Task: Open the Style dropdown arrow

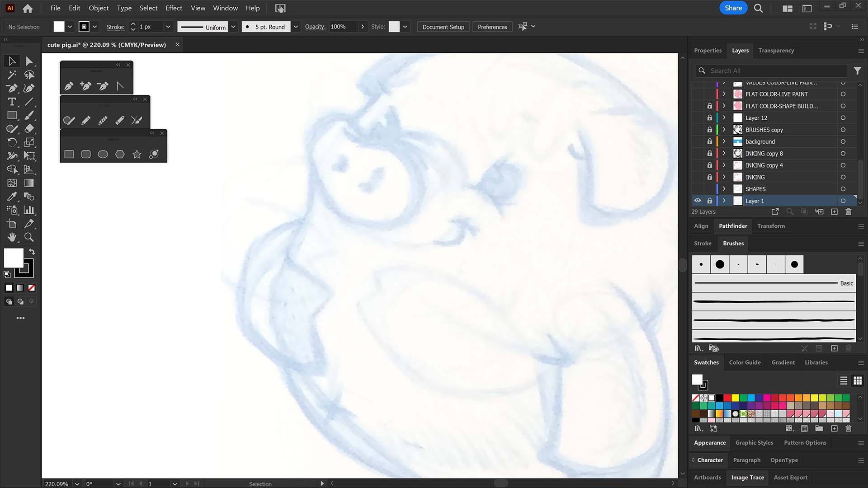Action: [405, 27]
